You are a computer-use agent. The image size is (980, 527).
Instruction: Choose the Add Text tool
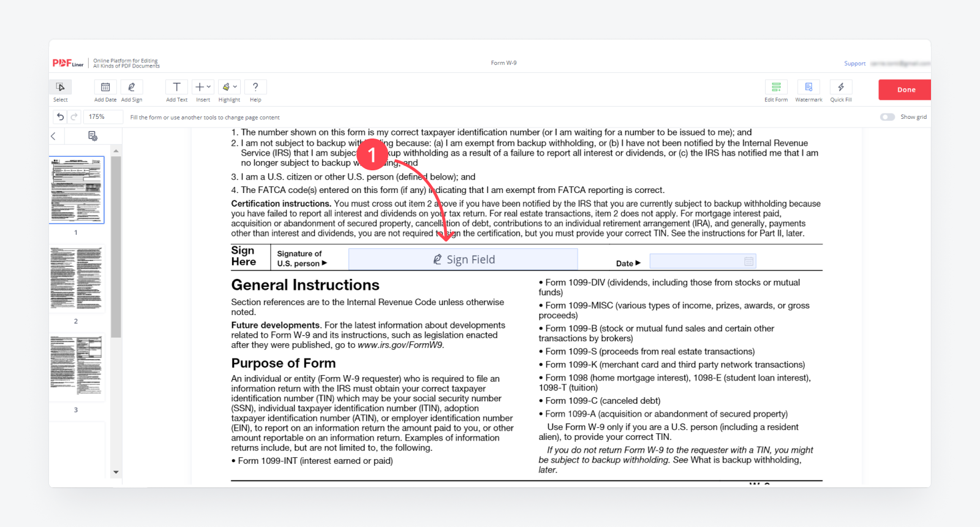pos(176,87)
